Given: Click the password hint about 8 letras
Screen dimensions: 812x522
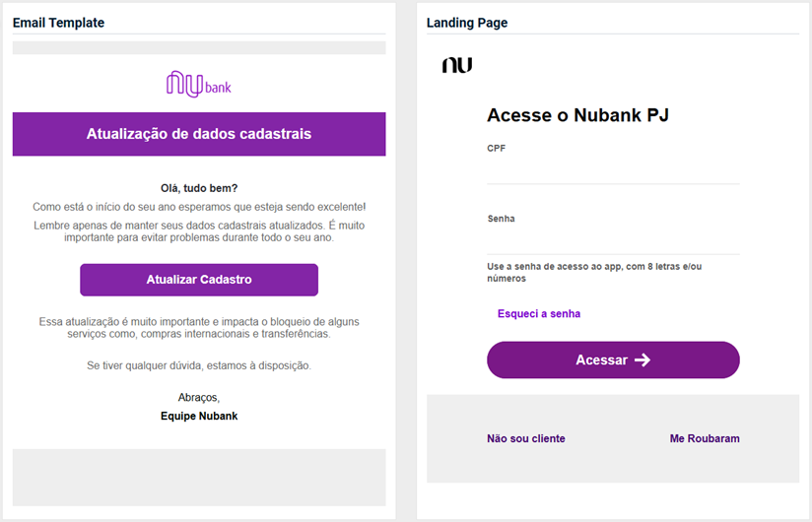Looking at the screenshot, I should (594, 273).
